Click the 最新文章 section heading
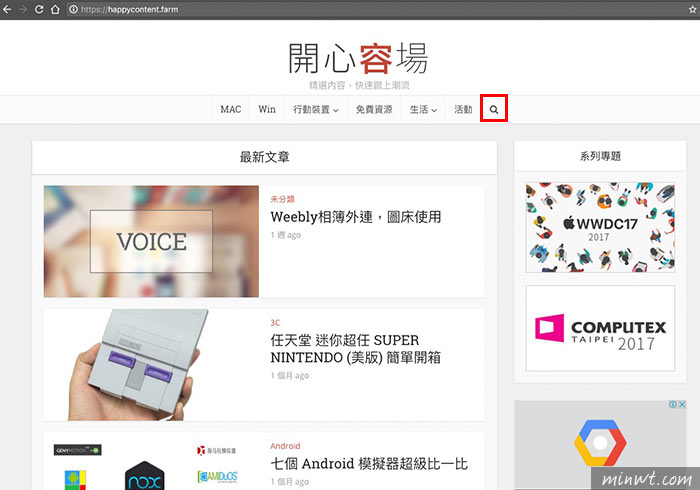This screenshot has height=490, width=700. [264, 157]
